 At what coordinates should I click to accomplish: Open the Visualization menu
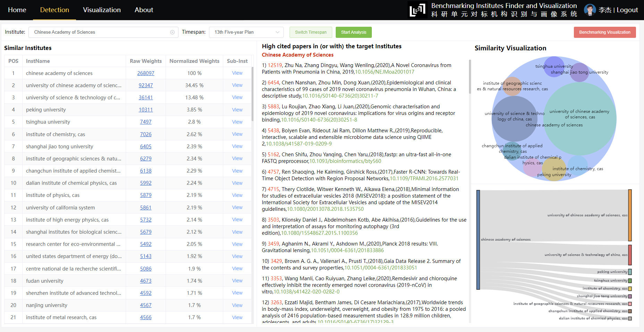102,10
